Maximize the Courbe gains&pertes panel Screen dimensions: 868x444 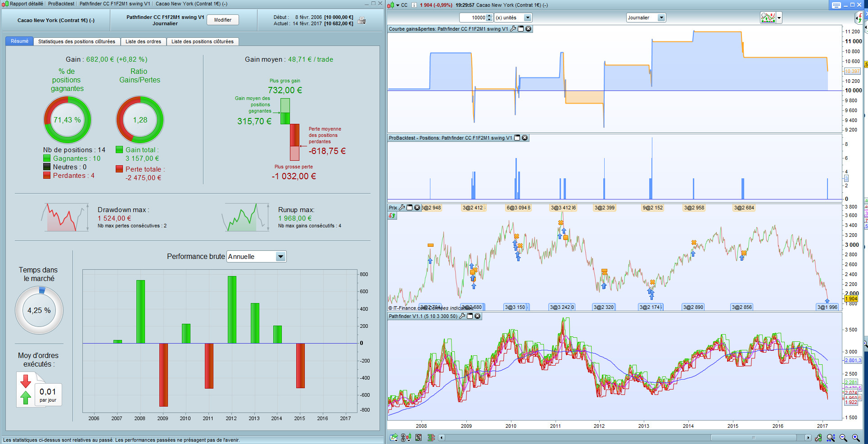click(521, 29)
